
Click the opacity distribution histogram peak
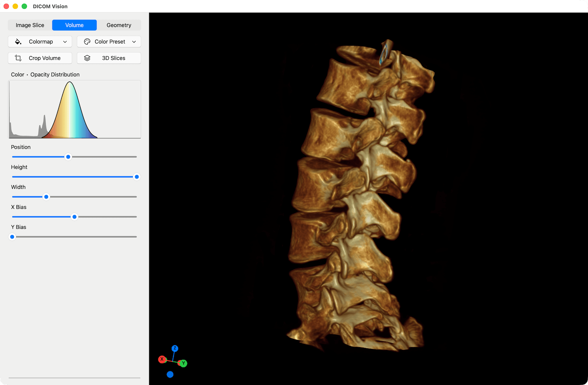coord(70,84)
